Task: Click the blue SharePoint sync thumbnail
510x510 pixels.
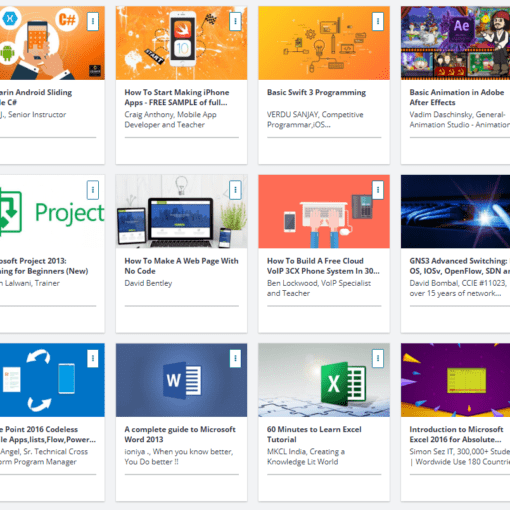Action: point(52,380)
